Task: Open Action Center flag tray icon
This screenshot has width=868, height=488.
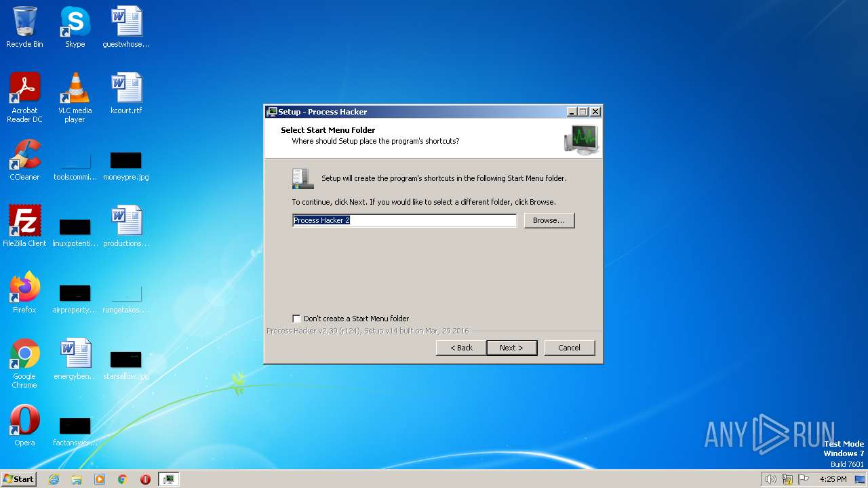Action: (x=804, y=479)
